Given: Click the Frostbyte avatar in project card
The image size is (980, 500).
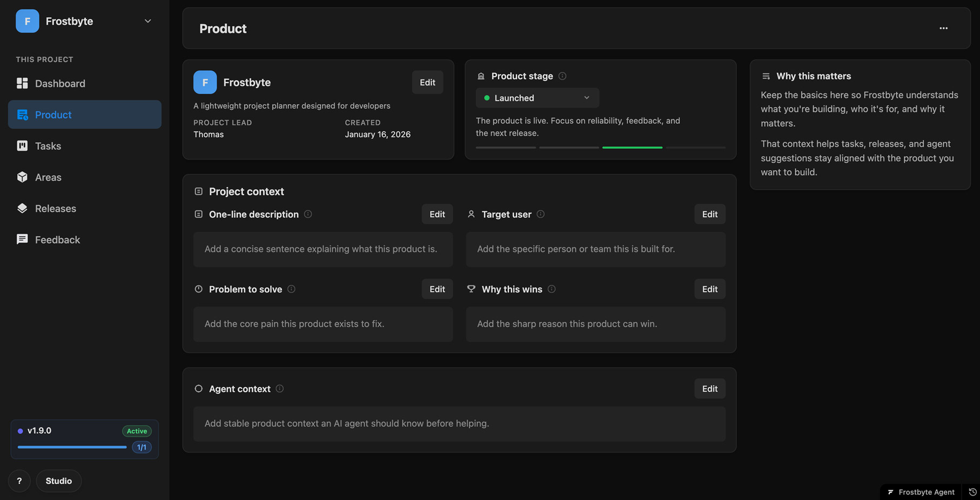Looking at the screenshot, I should click(205, 82).
